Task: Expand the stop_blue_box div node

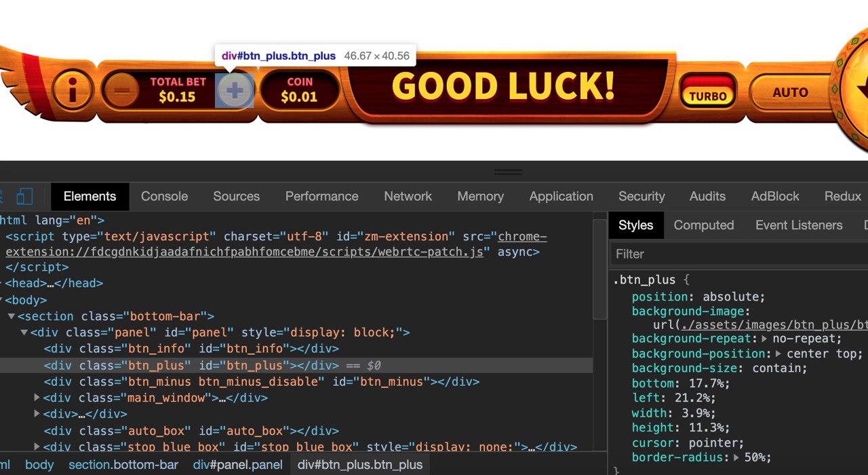Action: (x=38, y=447)
